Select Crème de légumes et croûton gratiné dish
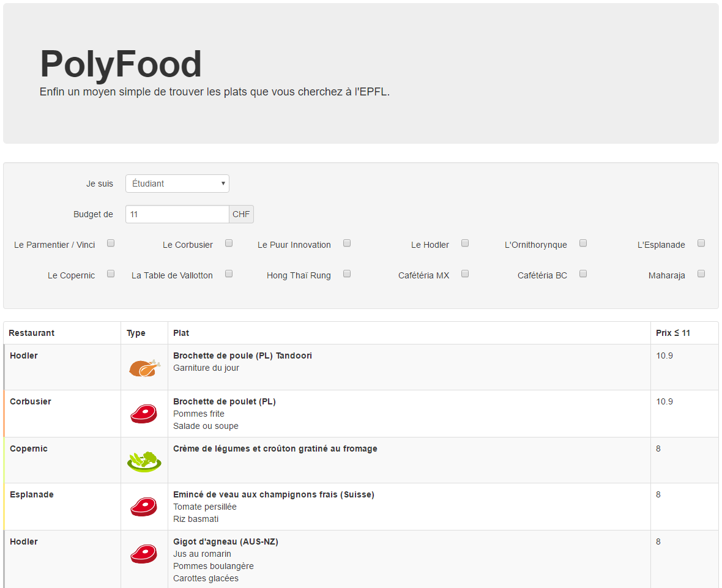722x588 pixels. click(x=275, y=448)
